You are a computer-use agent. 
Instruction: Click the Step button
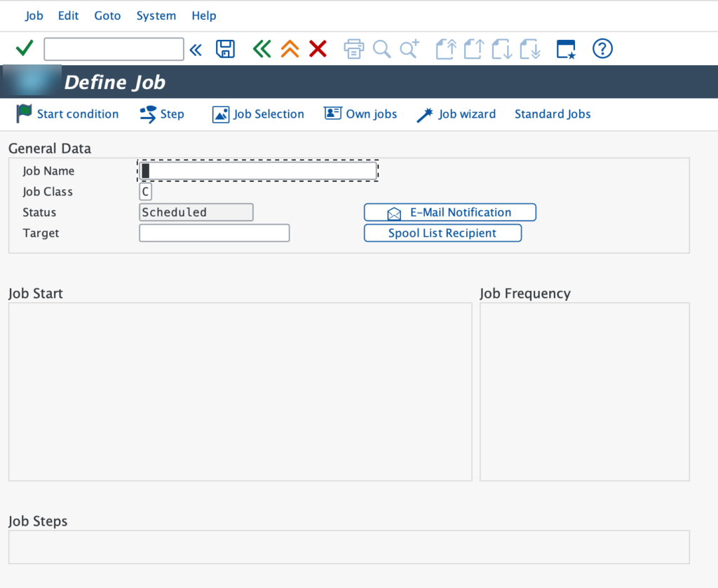point(162,114)
